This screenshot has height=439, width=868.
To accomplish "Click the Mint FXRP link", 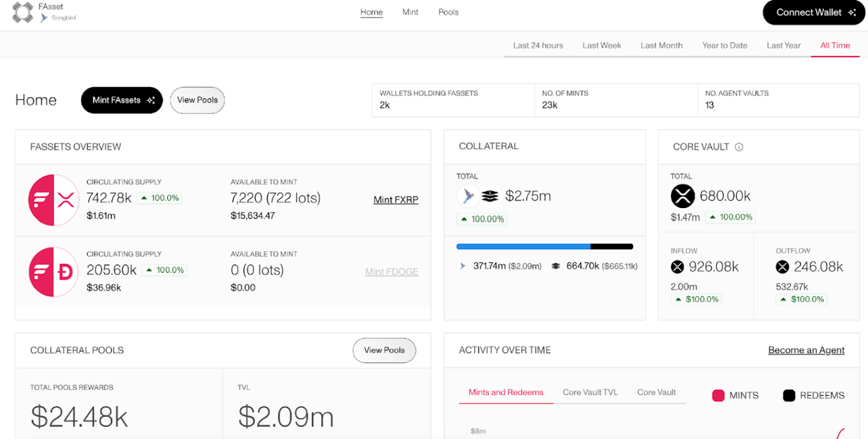I will [395, 200].
